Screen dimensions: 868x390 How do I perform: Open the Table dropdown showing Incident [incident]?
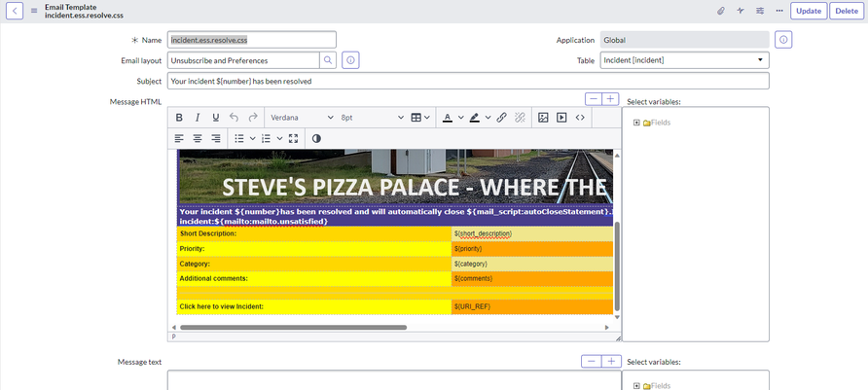685,60
